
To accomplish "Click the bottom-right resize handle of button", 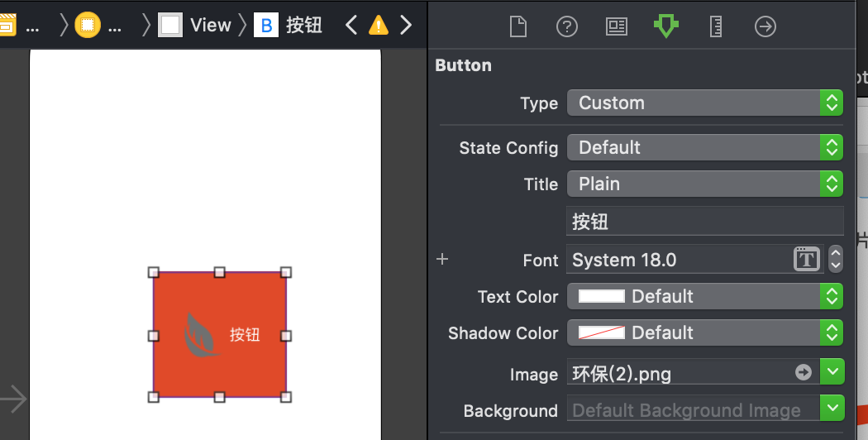I will pos(286,397).
